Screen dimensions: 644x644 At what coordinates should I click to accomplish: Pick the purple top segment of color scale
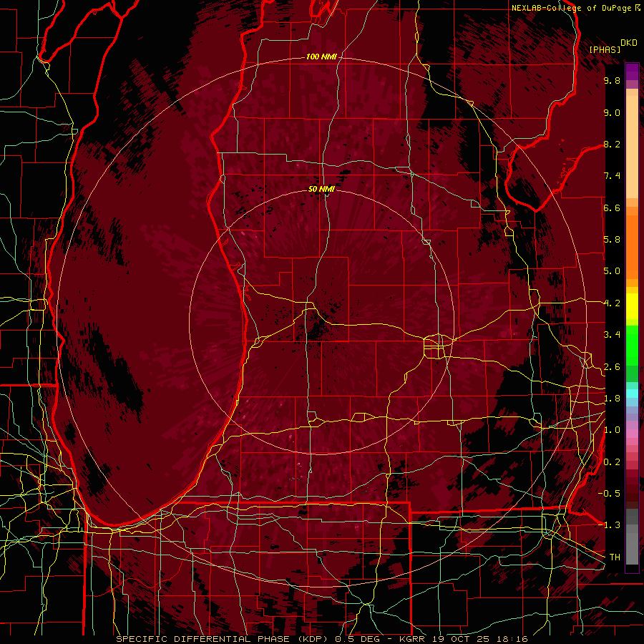tap(632, 72)
